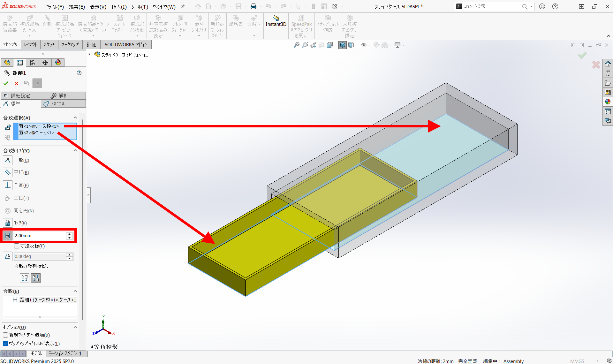Open the SOLIDWORKS アドイン tab

coord(126,44)
